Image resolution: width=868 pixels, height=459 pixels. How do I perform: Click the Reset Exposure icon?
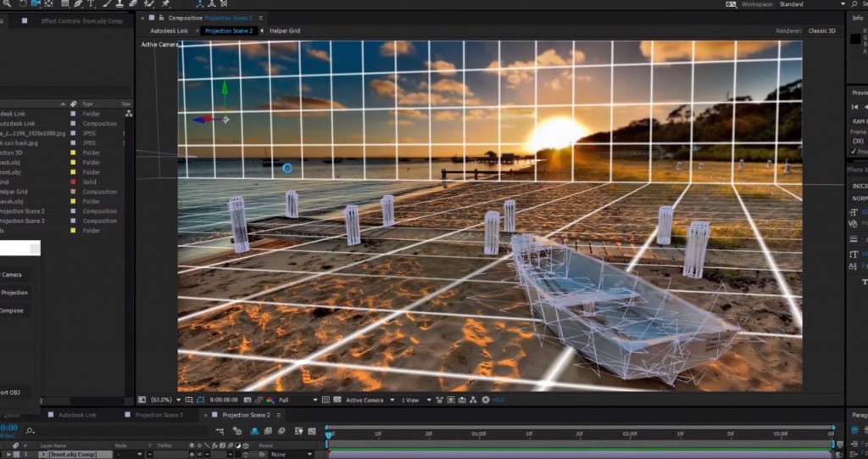coord(486,400)
